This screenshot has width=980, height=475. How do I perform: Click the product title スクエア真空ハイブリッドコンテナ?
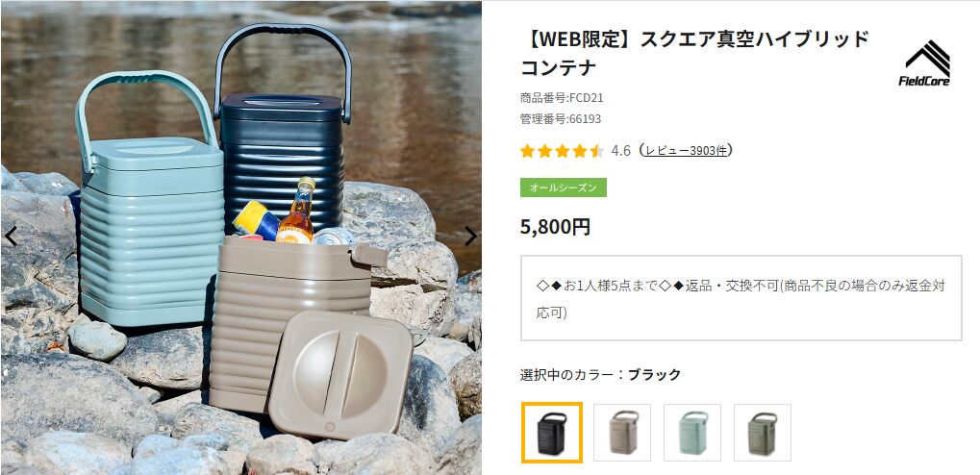pyautogui.click(x=695, y=53)
